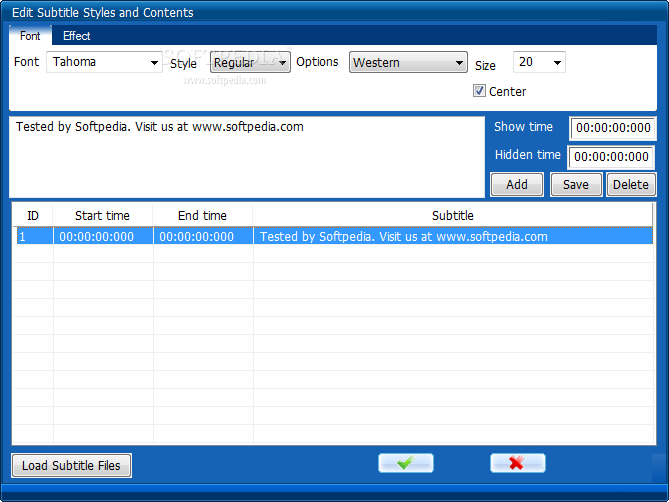Click the Hidden time input field
Screen dimensions: 669x502
coord(611,157)
